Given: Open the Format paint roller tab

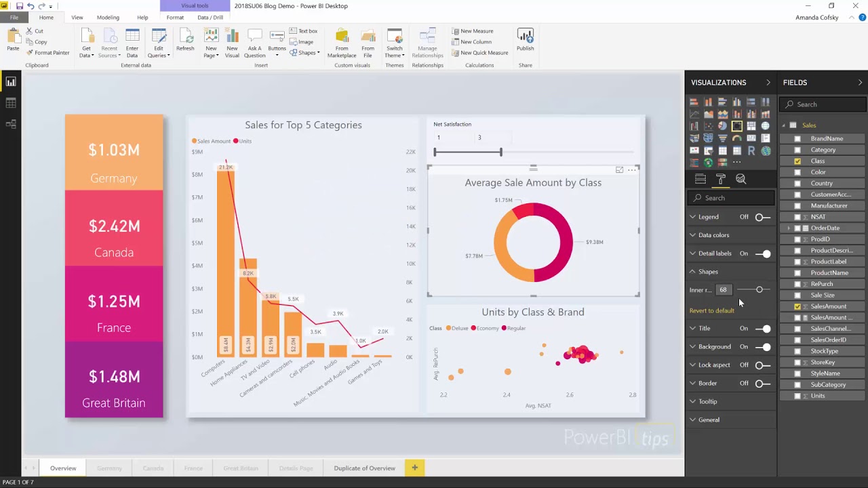Looking at the screenshot, I should (x=721, y=179).
